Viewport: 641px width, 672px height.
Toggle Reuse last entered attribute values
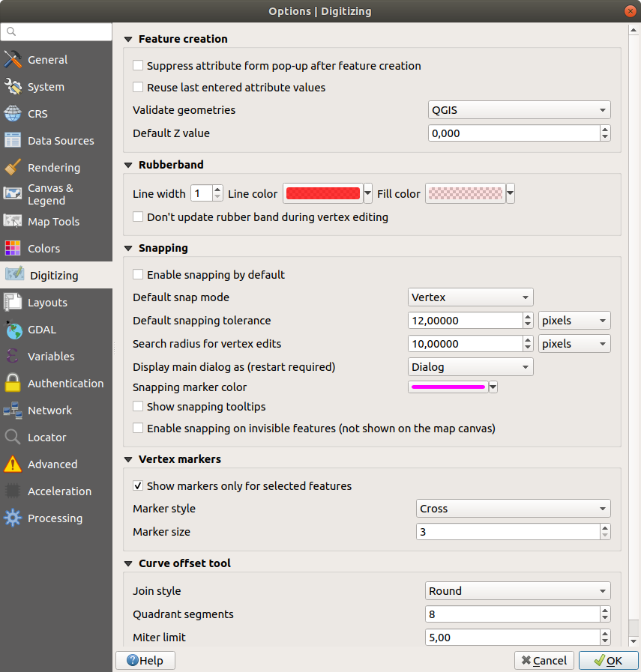[x=138, y=88]
